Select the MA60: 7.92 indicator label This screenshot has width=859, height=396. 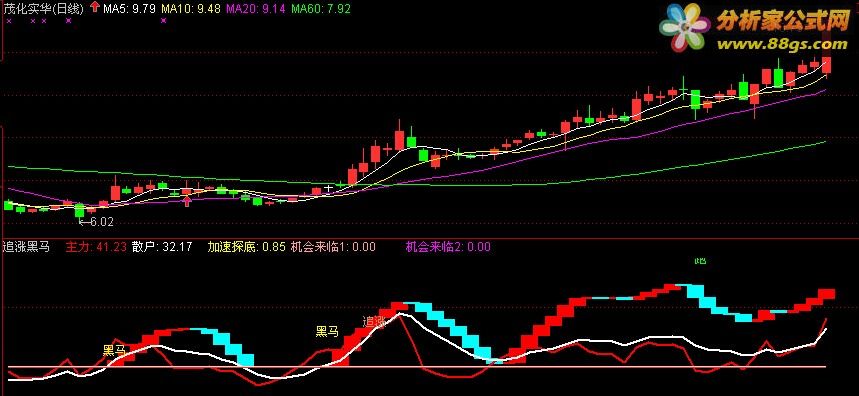(x=320, y=8)
